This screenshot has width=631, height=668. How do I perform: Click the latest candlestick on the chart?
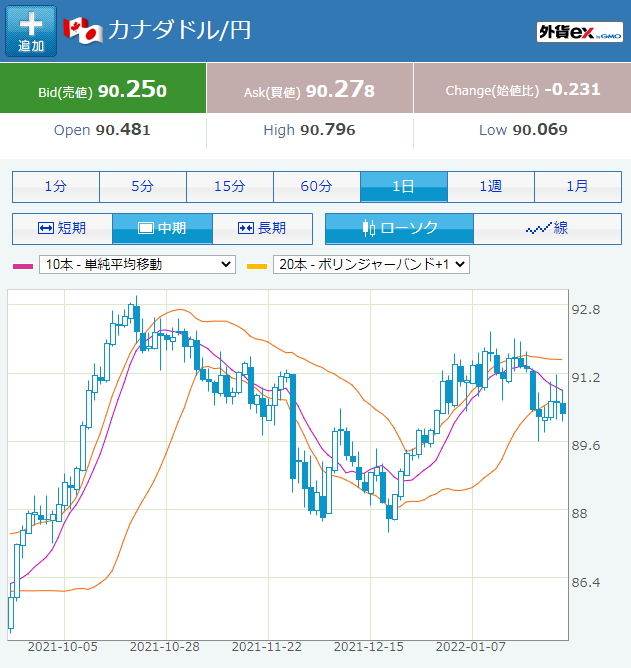click(x=563, y=408)
